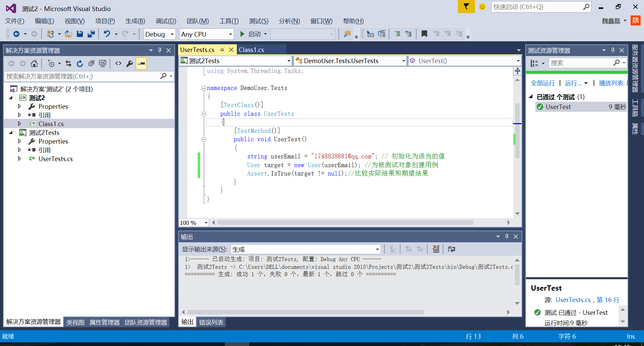Open the UserTest() member dropdown
Screen dimensions: 644x346
465,61
